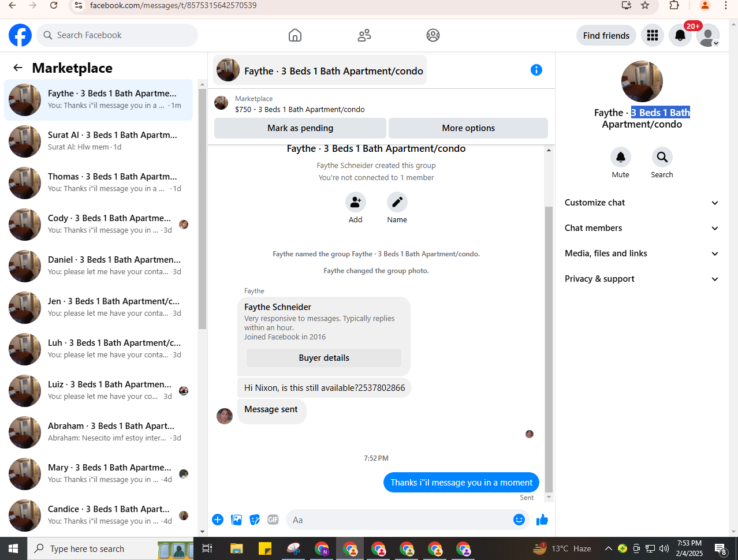Expand Privacy & support section
The width and height of the screenshot is (738, 560).
pyautogui.click(x=642, y=279)
